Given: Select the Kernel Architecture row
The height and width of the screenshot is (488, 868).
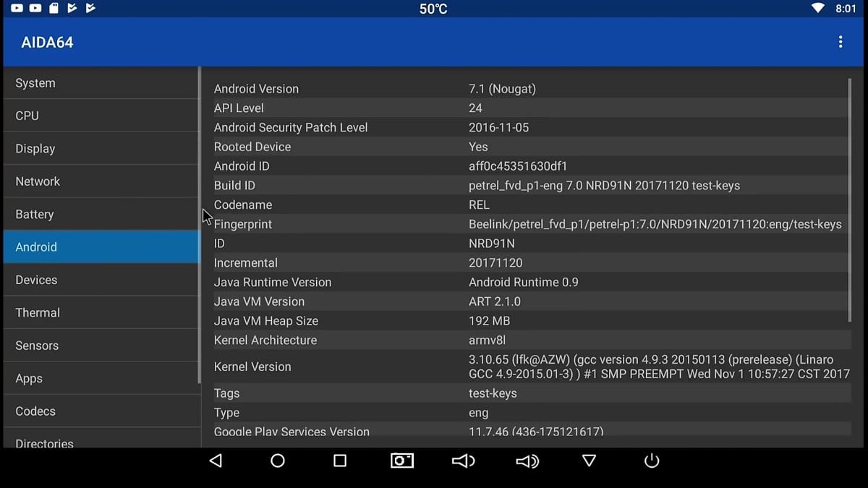Looking at the screenshot, I should 532,340.
